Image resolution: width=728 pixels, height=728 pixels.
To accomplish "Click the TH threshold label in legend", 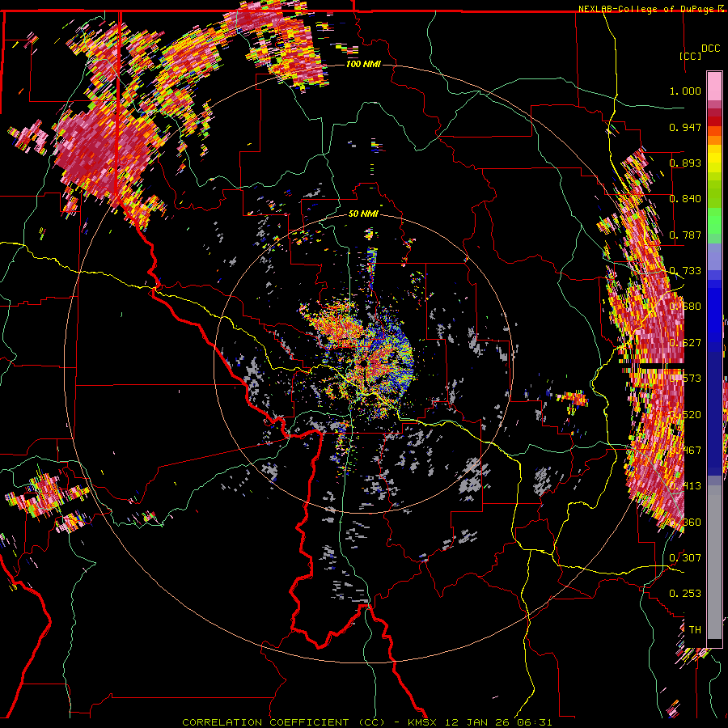I will (695, 629).
